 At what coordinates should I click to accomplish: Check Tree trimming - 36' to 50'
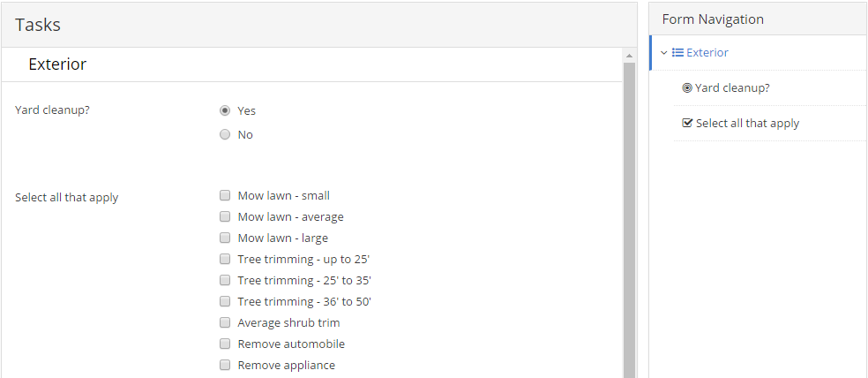[x=225, y=301]
